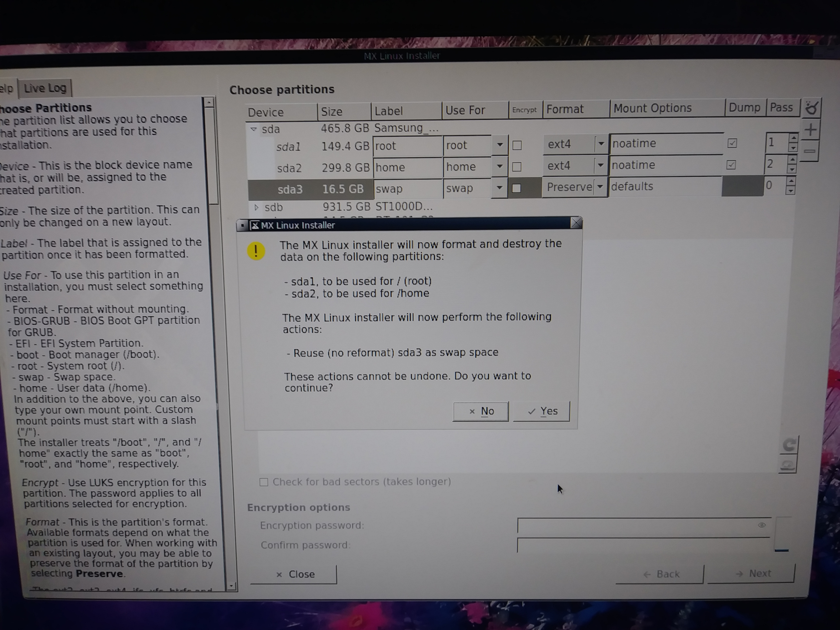Image resolution: width=840 pixels, height=630 pixels.
Task: Click the sda1 label field 'root'
Action: coord(407,146)
